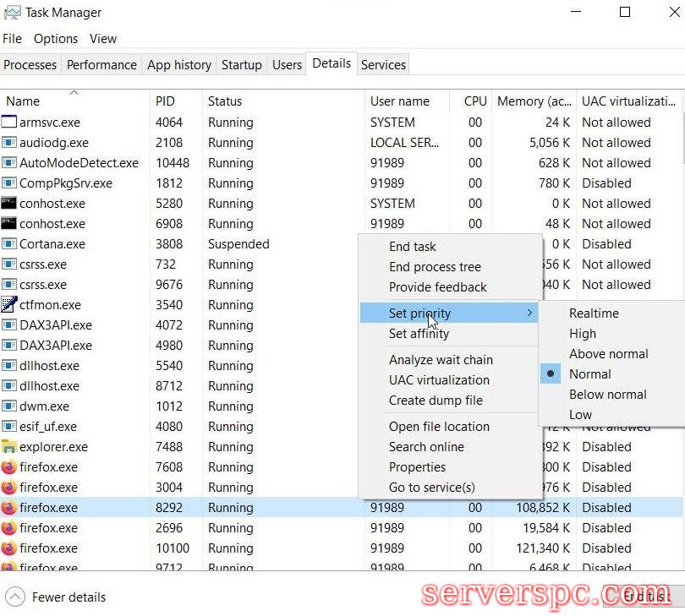This screenshot has width=685, height=616.
Task: Click the console icon for conhost.exe 5280
Action: coord(9,204)
